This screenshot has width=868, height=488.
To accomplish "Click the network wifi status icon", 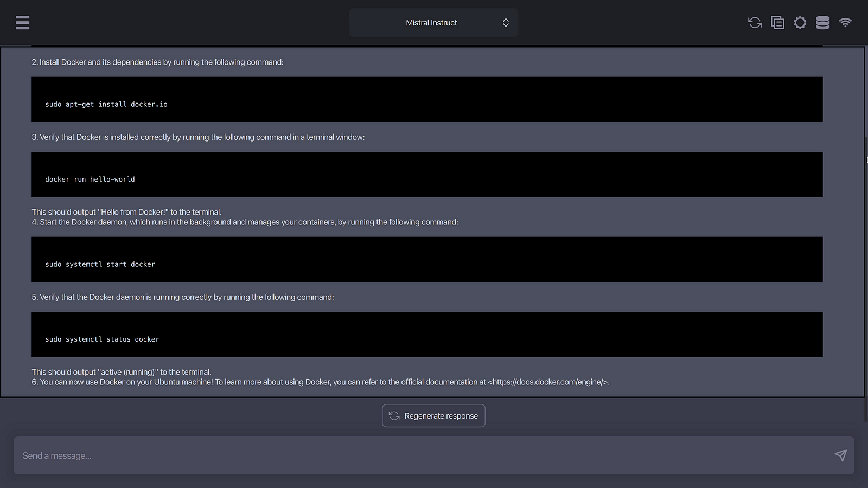I will tap(845, 22).
